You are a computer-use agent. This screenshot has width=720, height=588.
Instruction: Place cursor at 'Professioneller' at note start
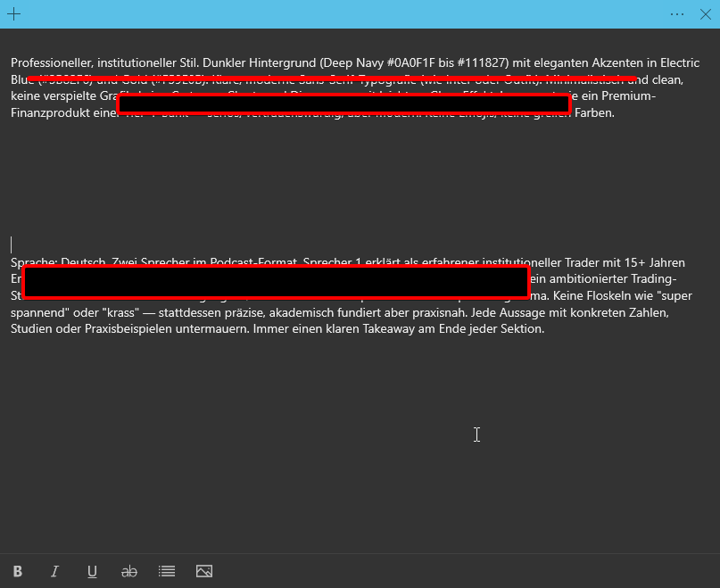tap(12, 63)
